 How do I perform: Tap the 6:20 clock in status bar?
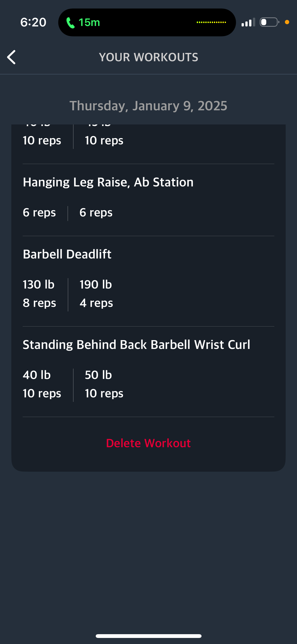click(x=33, y=22)
